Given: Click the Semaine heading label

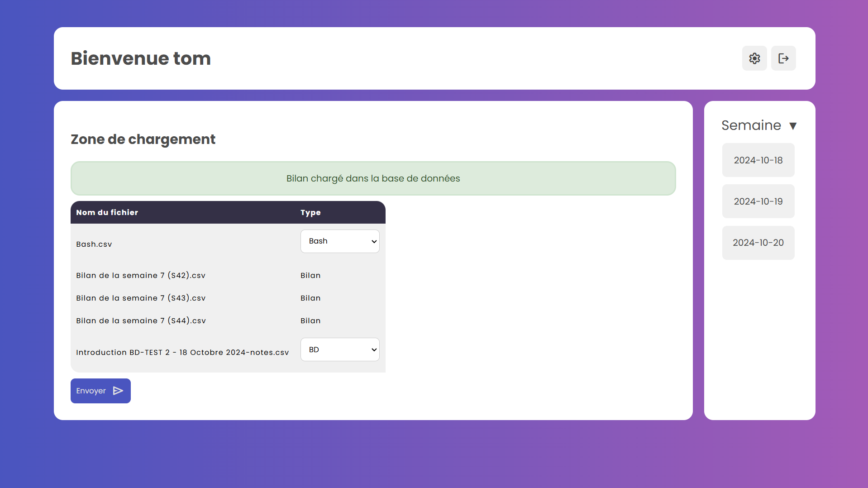Looking at the screenshot, I should click(x=751, y=125).
